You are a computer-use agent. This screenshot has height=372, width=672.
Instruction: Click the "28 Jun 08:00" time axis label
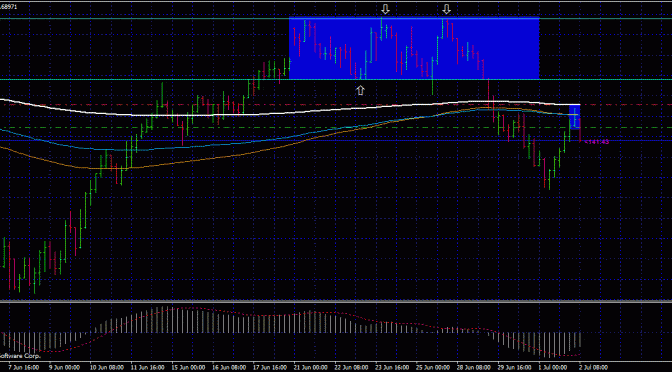pyautogui.click(x=473, y=368)
